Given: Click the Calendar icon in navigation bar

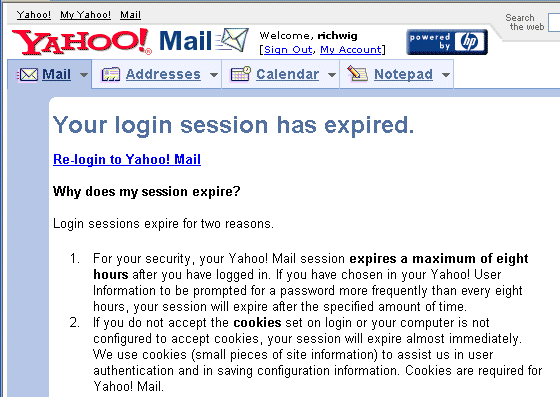Looking at the screenshot, I should [x=241, y=74].
